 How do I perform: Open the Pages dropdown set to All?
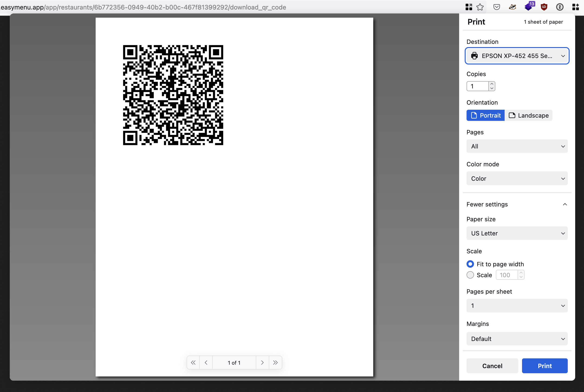point(517,146)
